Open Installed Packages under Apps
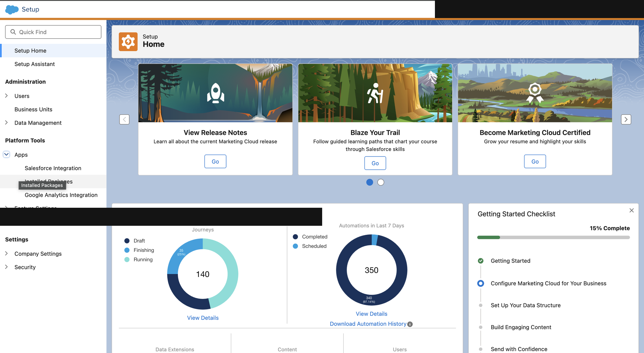This screenshot has height=353, width=644. 53,181
